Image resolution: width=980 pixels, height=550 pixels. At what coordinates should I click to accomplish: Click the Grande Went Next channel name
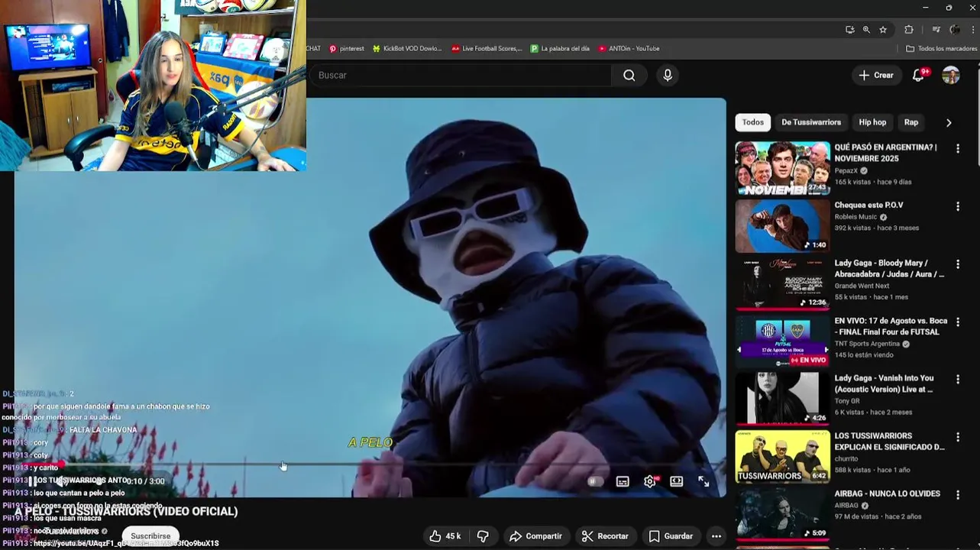pyautogui.click(x=862, y=286)
